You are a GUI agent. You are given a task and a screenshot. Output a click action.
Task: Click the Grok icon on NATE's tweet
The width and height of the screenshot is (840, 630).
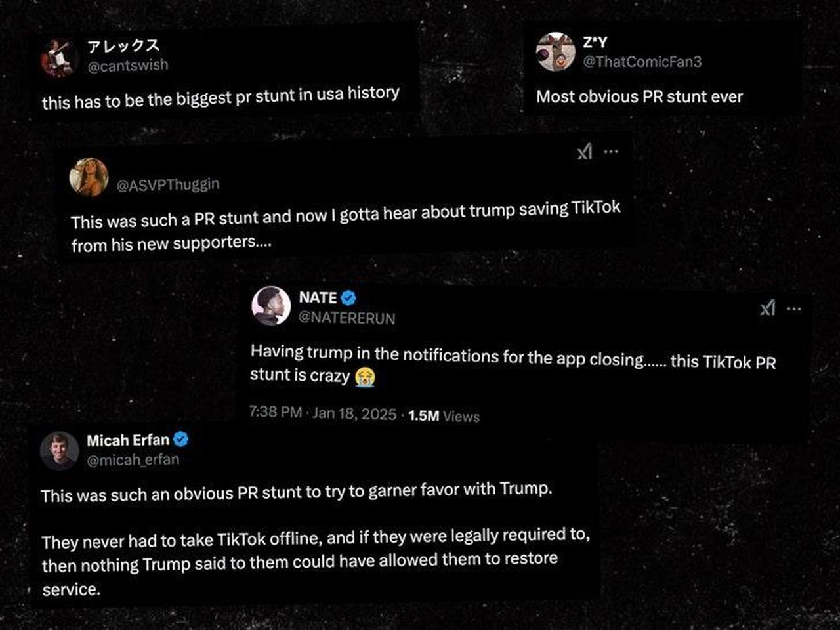(767, 308)
